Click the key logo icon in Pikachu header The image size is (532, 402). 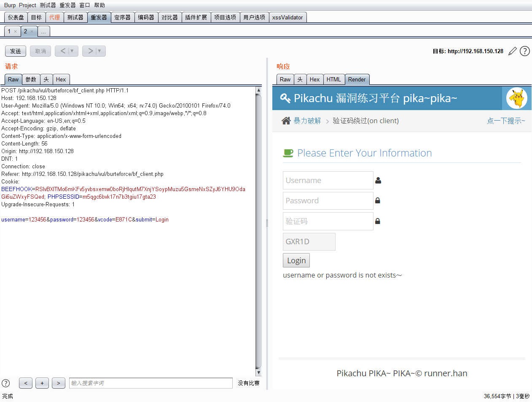click(285, 98)
